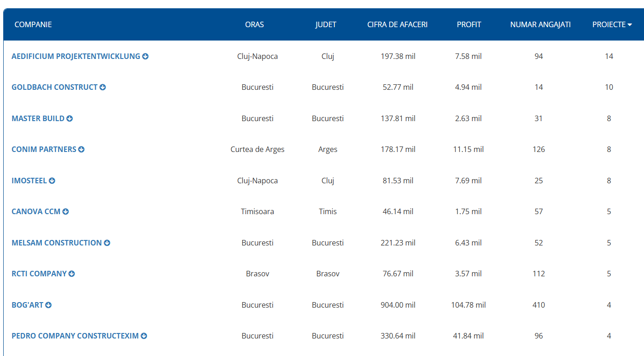Open the IMOSTEEL company name link
Viewport: 644px width, 356px height.
29,181
